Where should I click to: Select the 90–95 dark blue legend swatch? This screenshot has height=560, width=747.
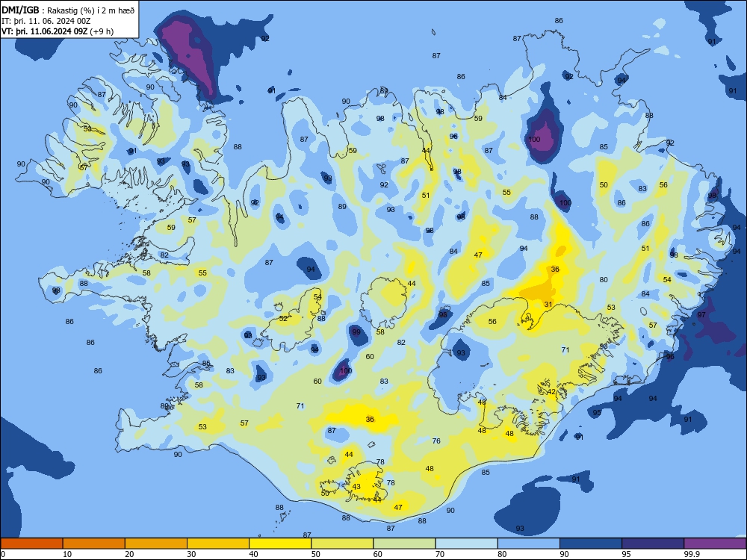coord(591,544)
